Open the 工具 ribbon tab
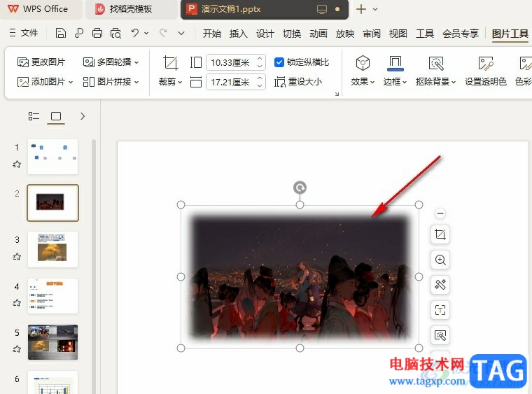532x394 pixels. [x=425, y=34]
